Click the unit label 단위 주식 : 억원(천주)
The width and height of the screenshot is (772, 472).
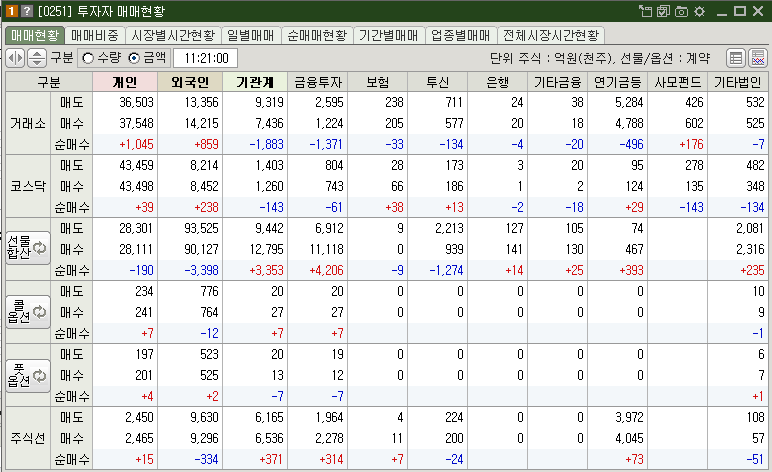552,58
